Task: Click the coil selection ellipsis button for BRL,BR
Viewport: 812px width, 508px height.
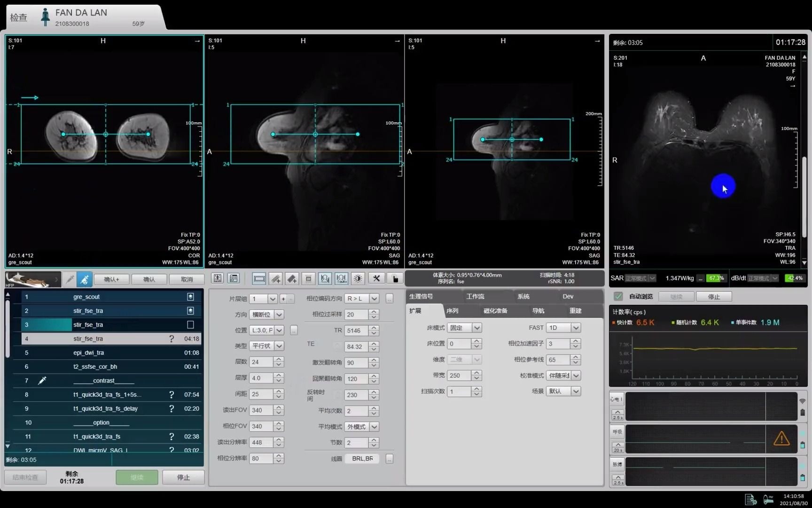Action: pyautogui.click(x=390, y=459)
